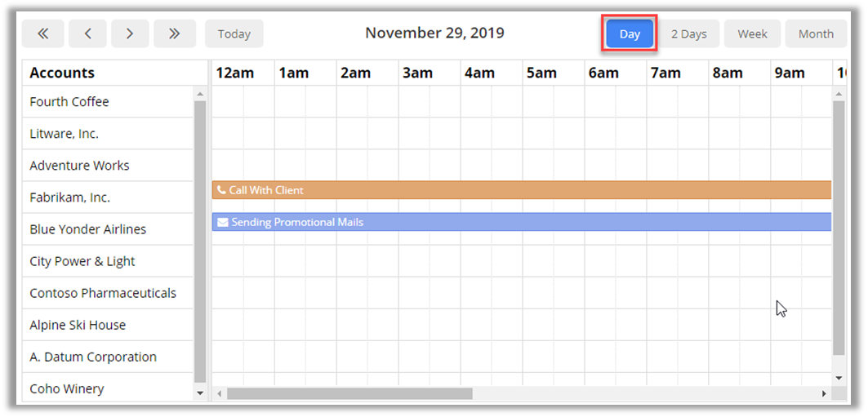Click the horizontal timeline scrollbar thumb
The width and height of the screenshot is (868, 417).
click(349, 393)
